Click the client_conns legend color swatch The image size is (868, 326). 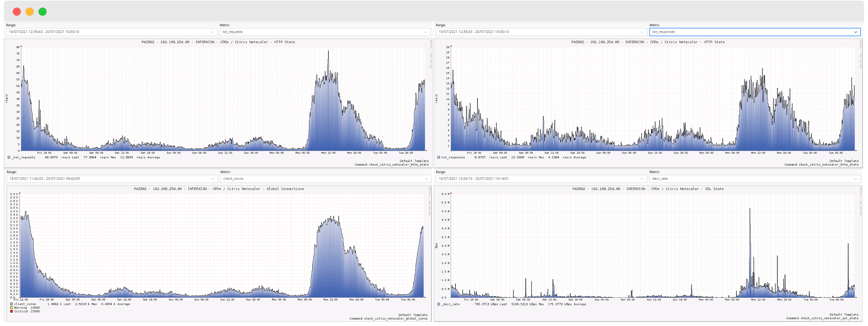[x=11, y=304]
